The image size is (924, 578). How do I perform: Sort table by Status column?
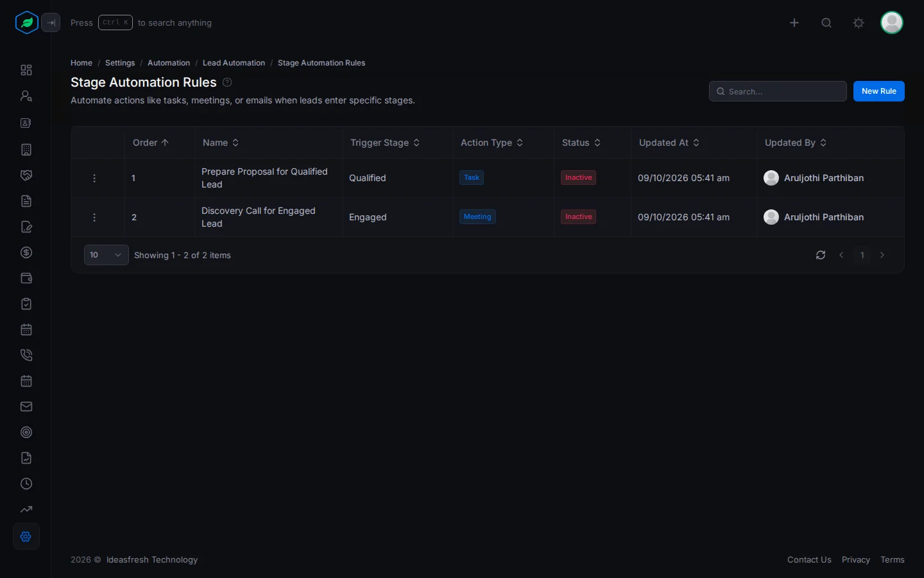point(581,143)
